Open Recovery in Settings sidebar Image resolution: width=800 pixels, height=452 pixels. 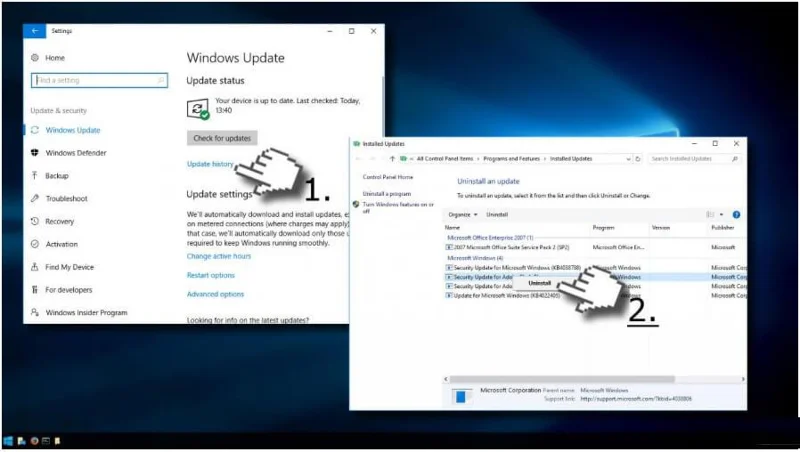point(60,221)
